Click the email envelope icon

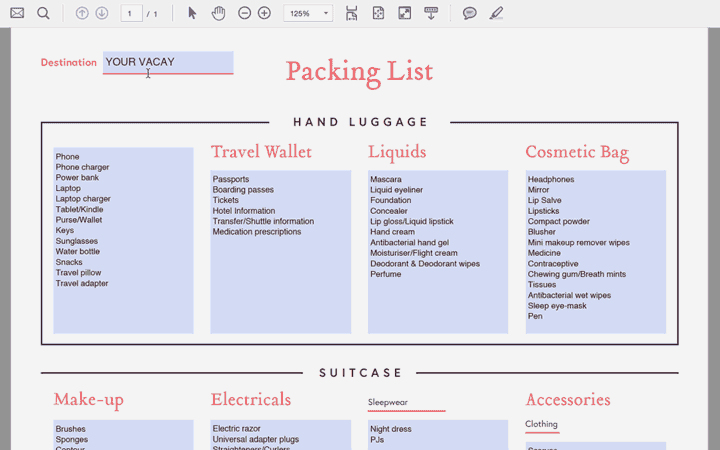pos(17,13)
